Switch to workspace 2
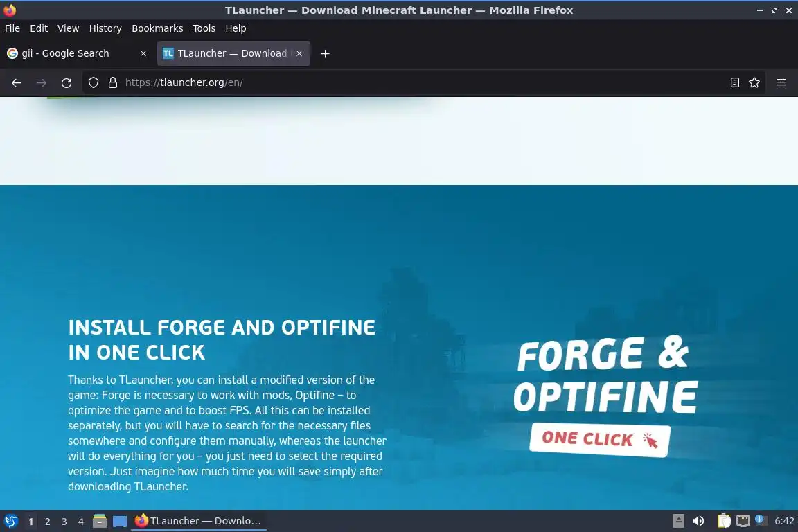 [47, 522]
